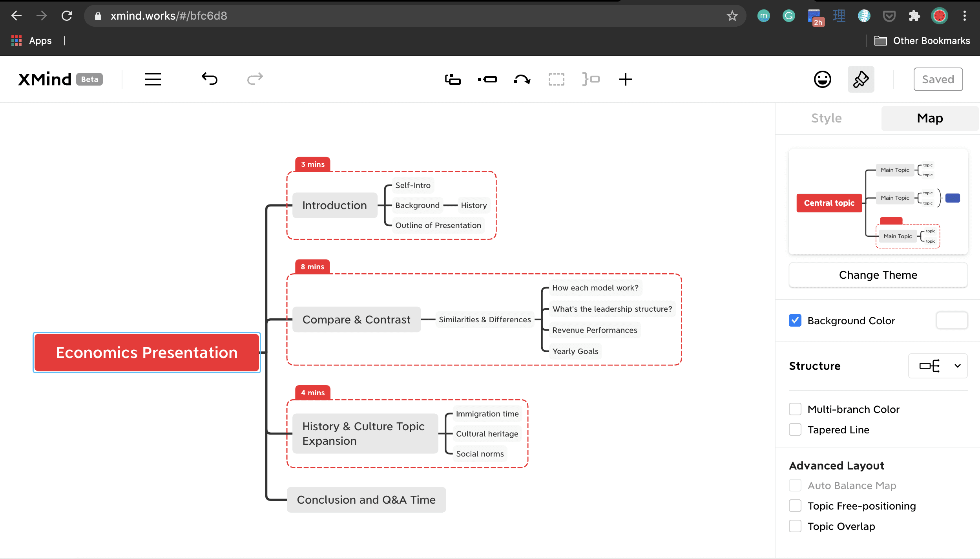This screenshot has height=559, width=980.
Task: Switch to the Style tab
Action: tap(827, 118)
